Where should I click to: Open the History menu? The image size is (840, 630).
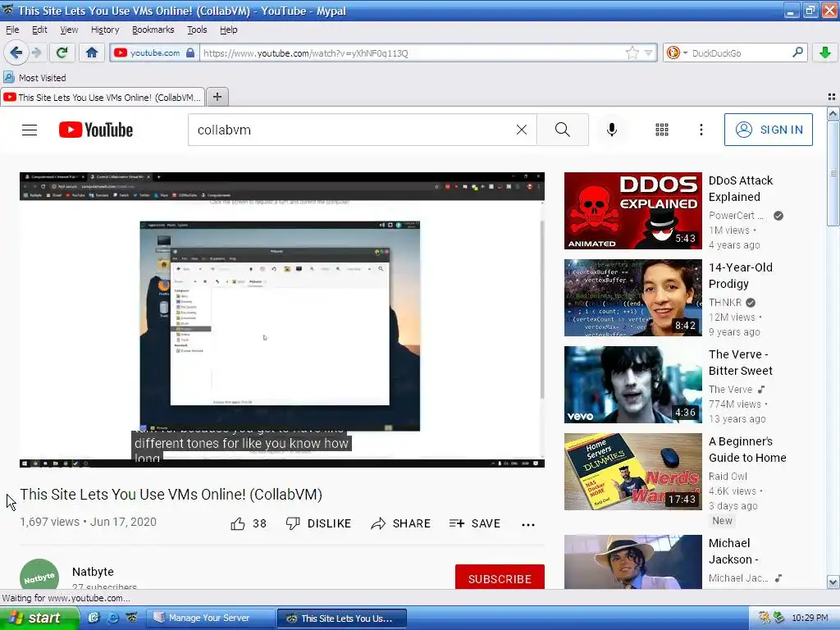point(105,30)
